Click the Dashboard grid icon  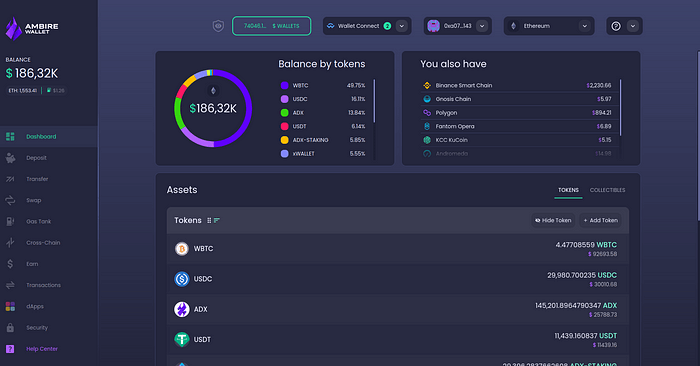tap(10, 137)
